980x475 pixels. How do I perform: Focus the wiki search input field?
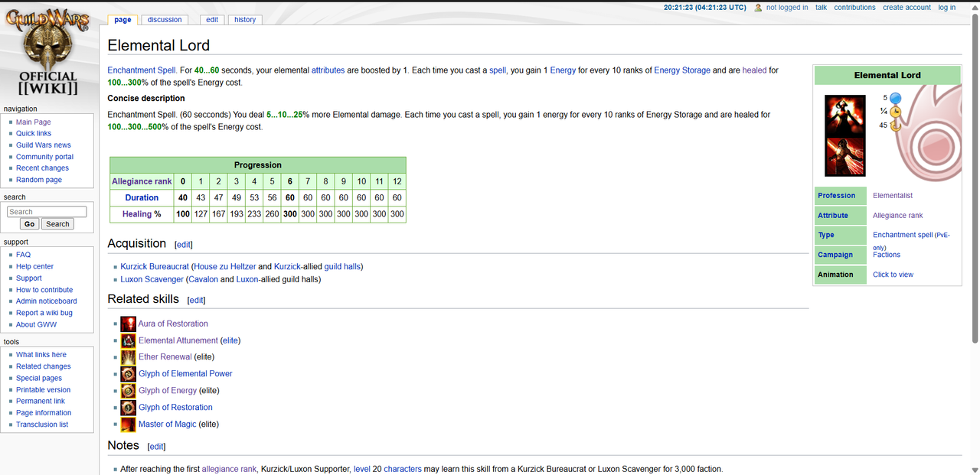click(x=47, y=212)
